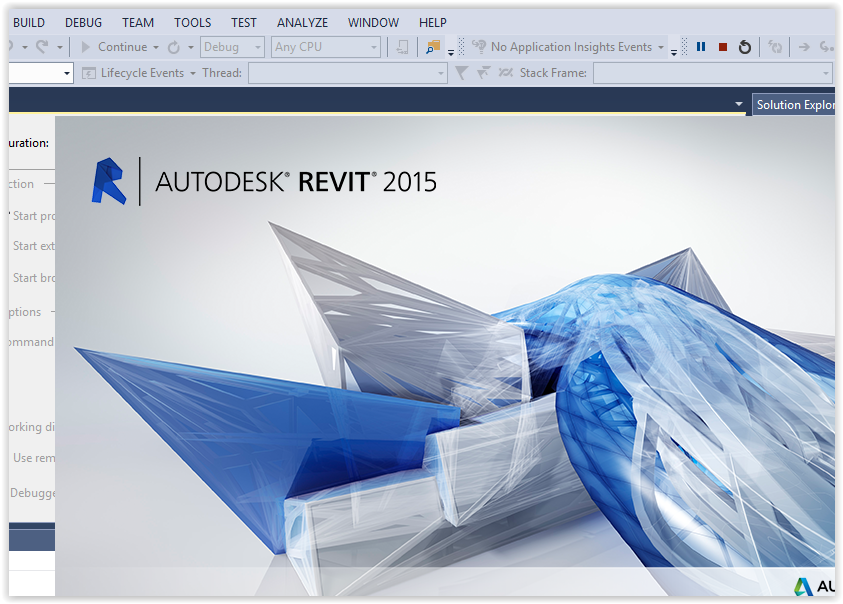Open No Application Insights Events dropdown
843x604 pixels.
click(661, 47)
